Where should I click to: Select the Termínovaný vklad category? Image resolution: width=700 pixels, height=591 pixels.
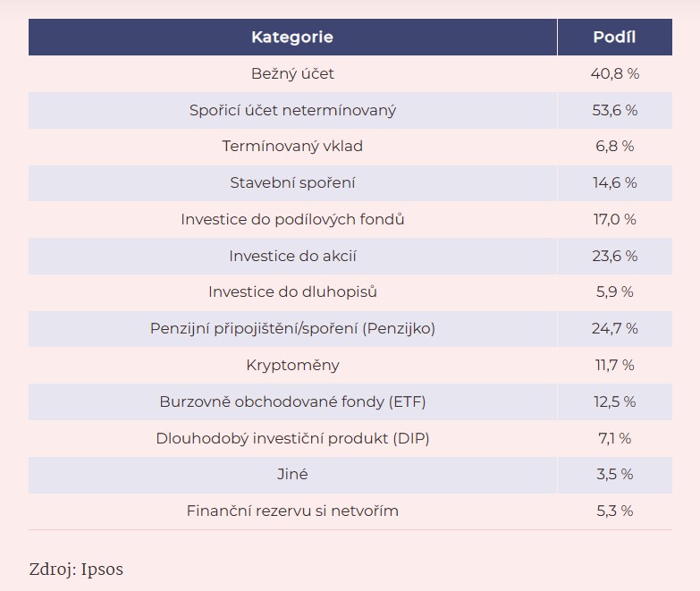(292, 147)
